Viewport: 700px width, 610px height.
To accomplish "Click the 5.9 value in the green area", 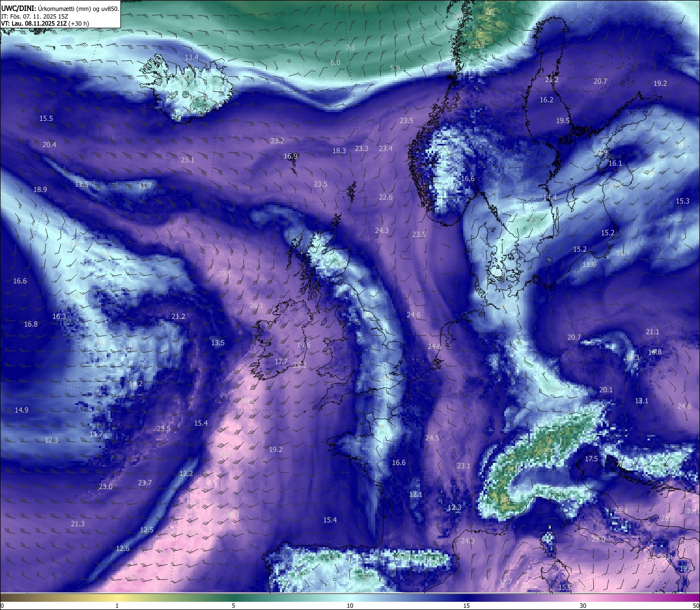I will [395, 68].
